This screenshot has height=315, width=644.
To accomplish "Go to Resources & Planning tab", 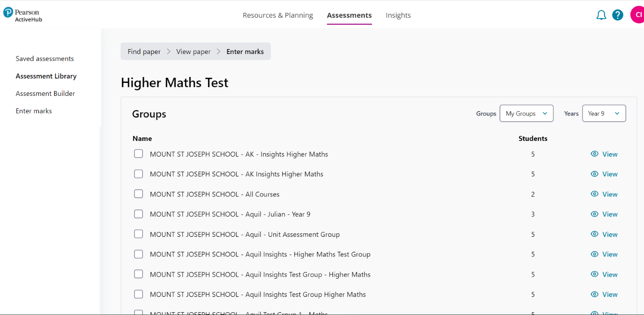I will tap(278, 15).
